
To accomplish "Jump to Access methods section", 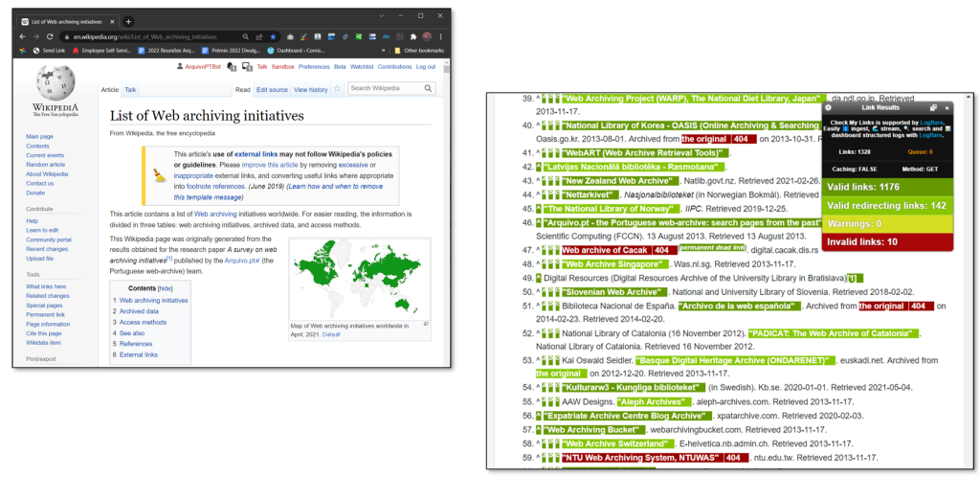I will pyautogui.click(x=144, y=322).
